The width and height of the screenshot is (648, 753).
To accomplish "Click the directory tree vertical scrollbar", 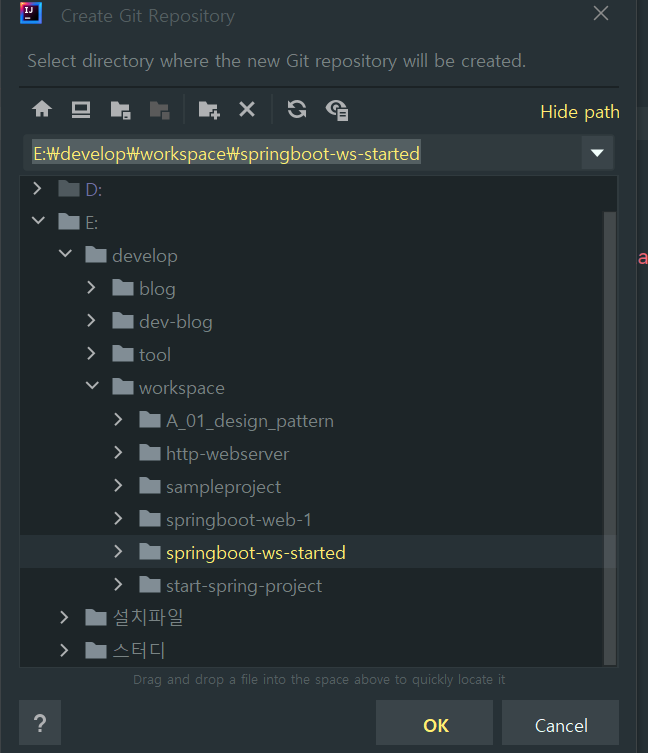I will (x=609, y=430).
